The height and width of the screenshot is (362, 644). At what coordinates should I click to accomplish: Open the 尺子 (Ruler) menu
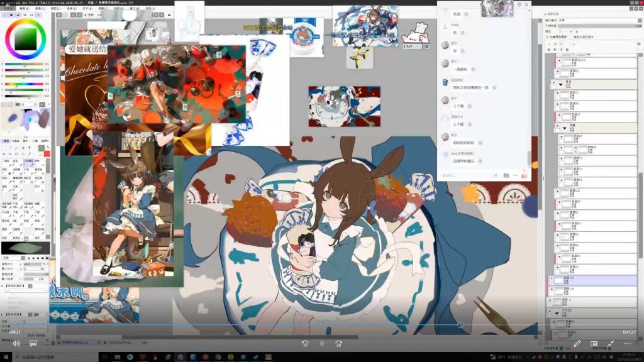pyautogui.click(x=87, y=8)
